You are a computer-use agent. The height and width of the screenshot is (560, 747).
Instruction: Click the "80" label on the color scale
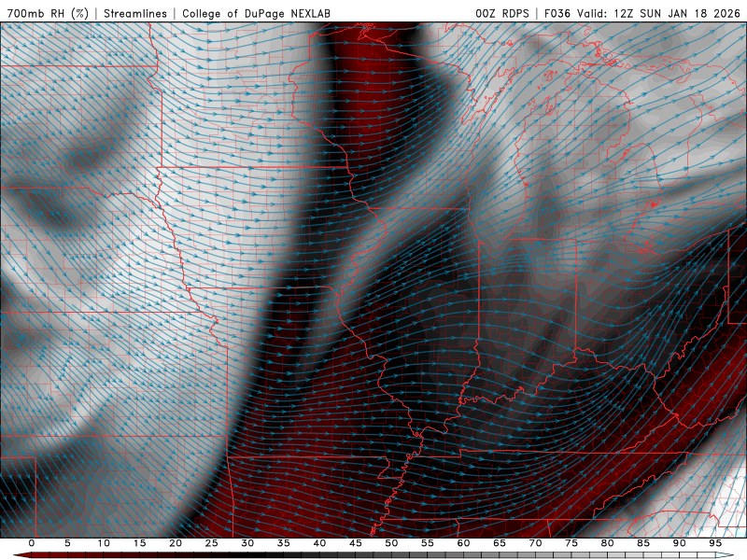point(607,543)
